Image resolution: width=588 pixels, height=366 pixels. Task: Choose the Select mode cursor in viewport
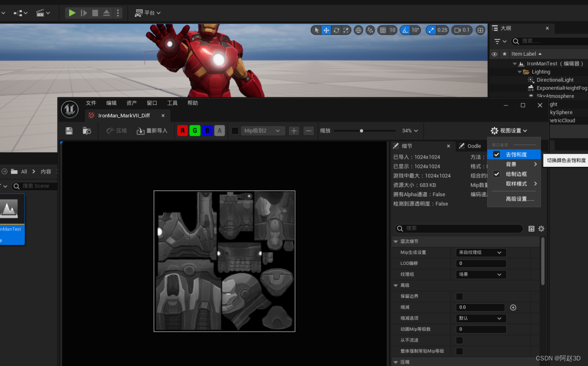(316, 30)
